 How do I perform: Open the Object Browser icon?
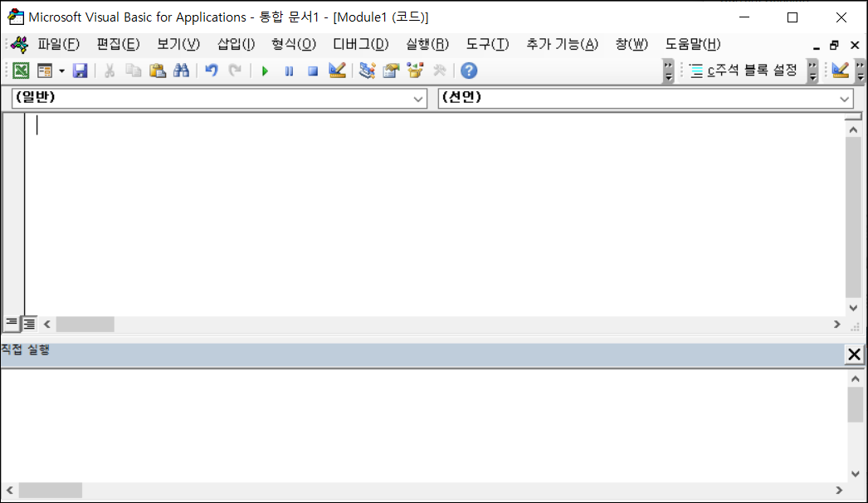coord(415,71)
